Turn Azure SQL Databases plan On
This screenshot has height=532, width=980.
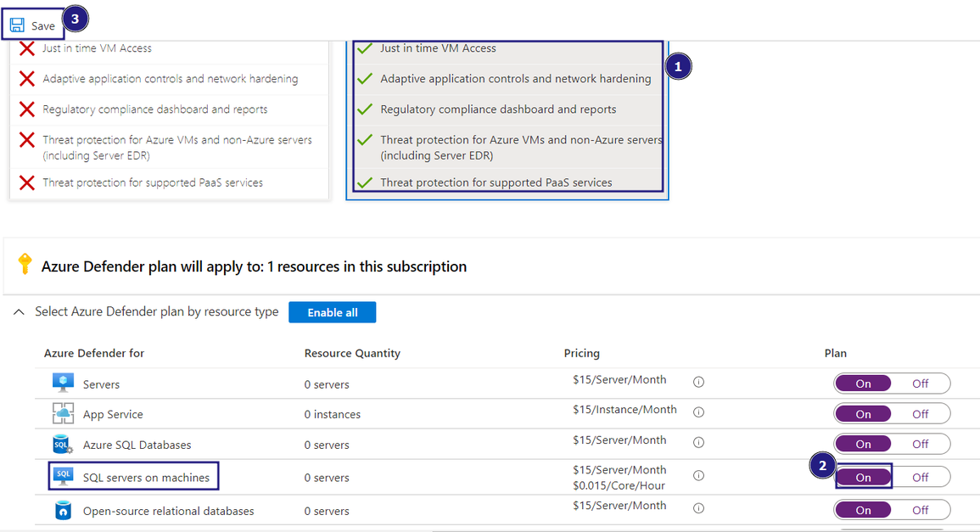tap(863, 444)
